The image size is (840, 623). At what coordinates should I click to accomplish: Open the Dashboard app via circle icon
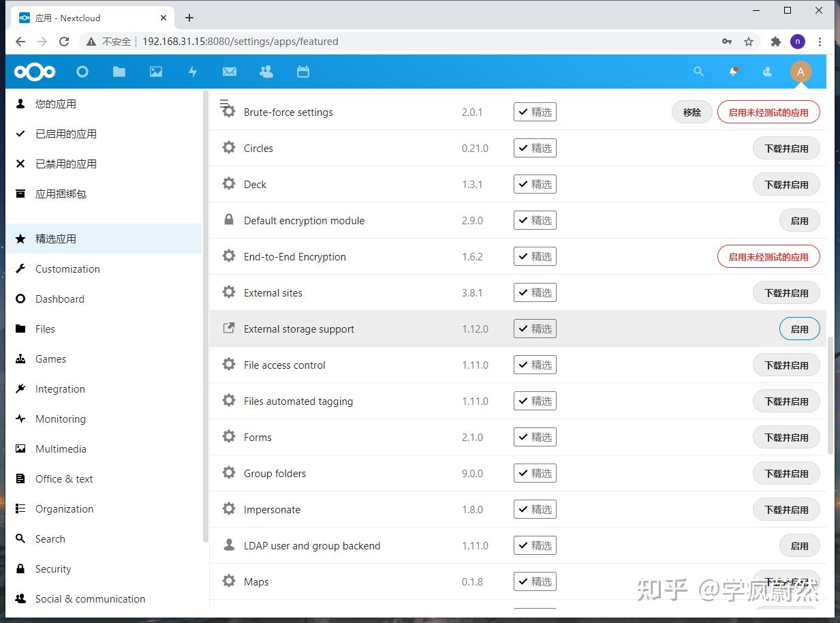coord(82,72)
